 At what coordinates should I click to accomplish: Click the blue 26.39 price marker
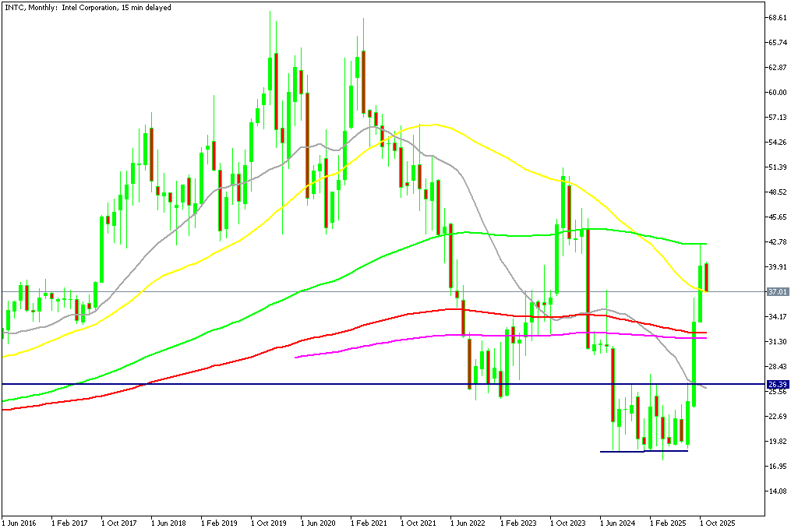pyautogui.click(x=778, y=383)
